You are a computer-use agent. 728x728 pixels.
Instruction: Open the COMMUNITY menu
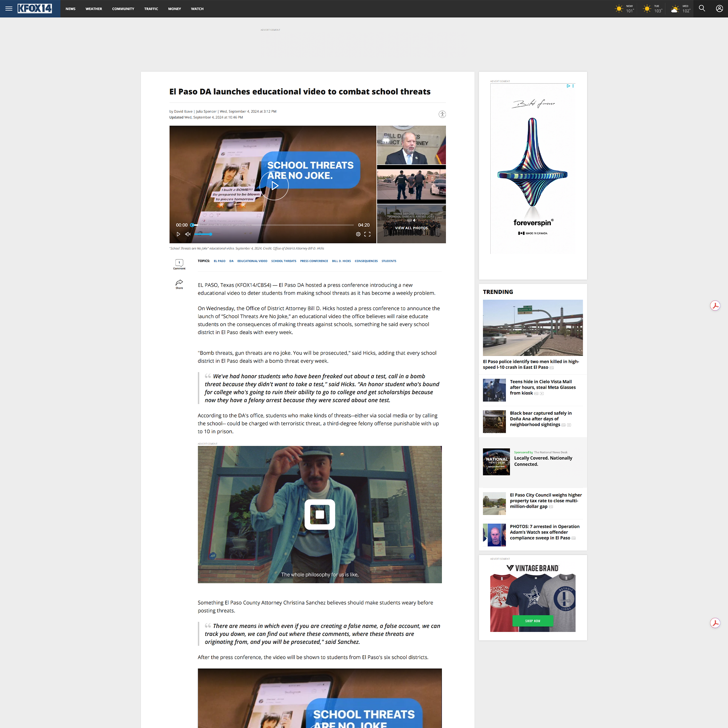click(123, 9)
